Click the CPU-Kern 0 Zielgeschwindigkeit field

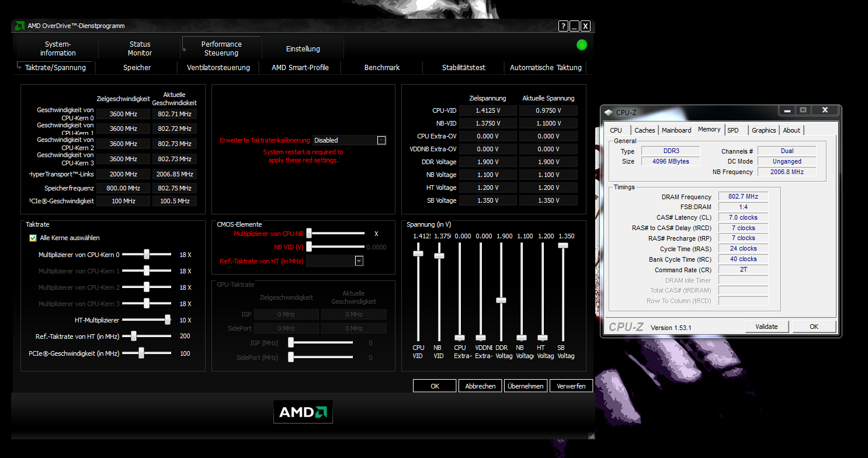pos(123,114)
